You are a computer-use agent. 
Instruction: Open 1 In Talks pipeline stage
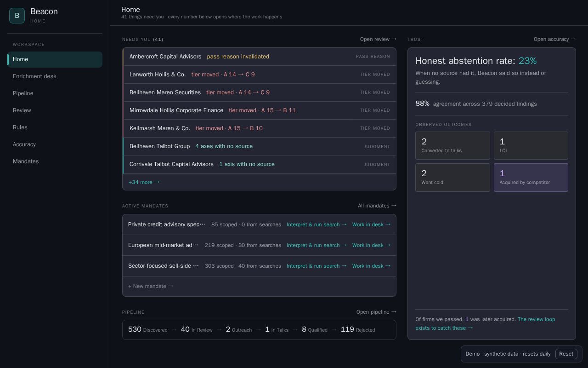[x=277, y=329]
